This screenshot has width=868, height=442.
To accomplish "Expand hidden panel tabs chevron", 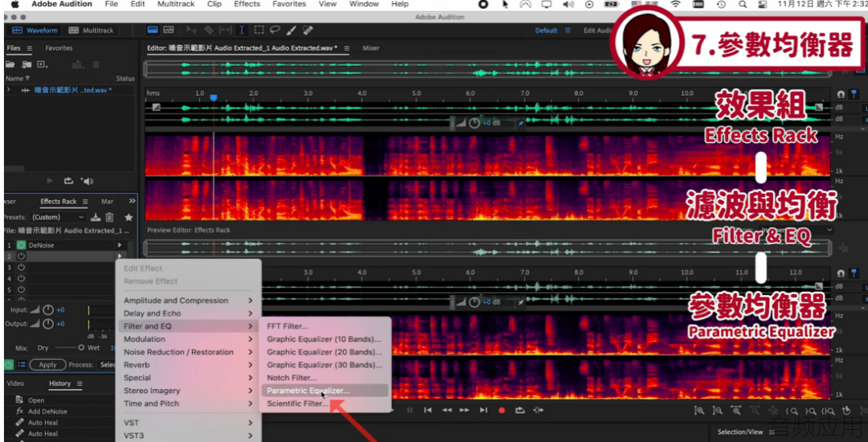I will pos(132,201).
